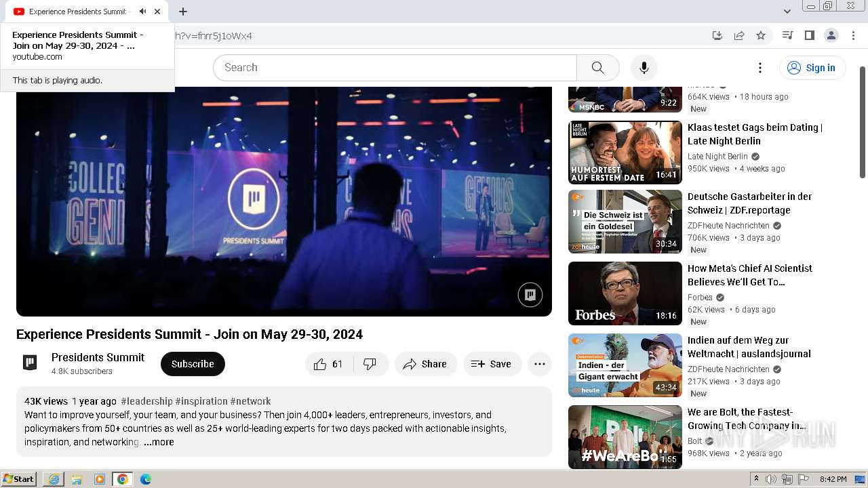This screenshot has height=488, width=868.
Task: Bookmark this page with star icon
Action: [x=761, y=35]
